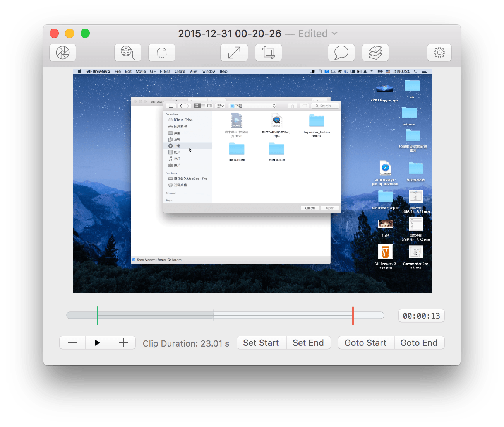
Task: Click the green start marker on timeline
Action: click(98, 316)
